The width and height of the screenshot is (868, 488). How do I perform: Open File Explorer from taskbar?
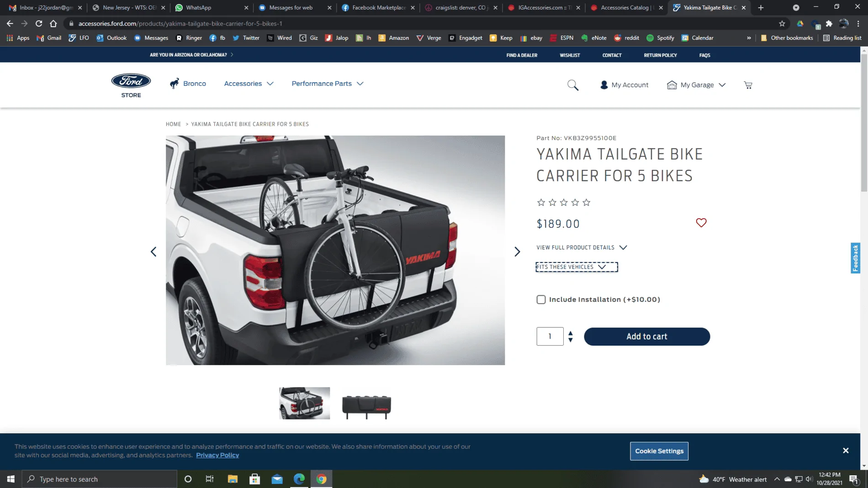[233, 479]
